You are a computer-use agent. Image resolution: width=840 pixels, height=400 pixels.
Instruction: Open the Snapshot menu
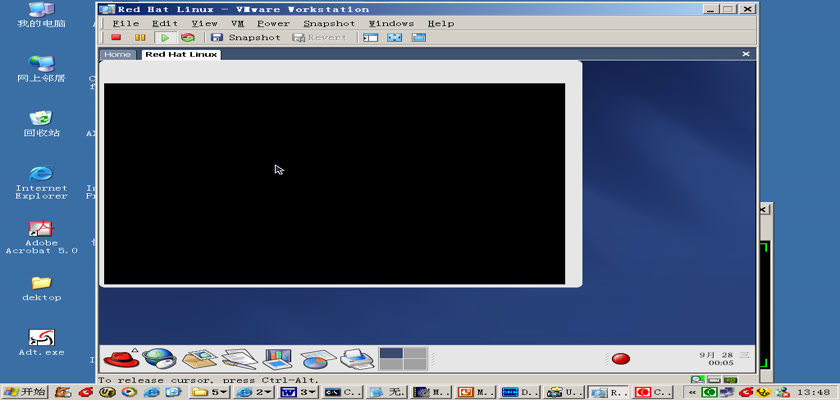coord(329,23)
